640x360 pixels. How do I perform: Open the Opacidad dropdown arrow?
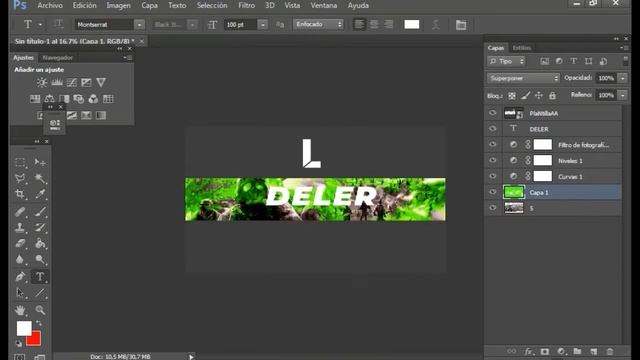pyautogui.click(x=622, y=78)
